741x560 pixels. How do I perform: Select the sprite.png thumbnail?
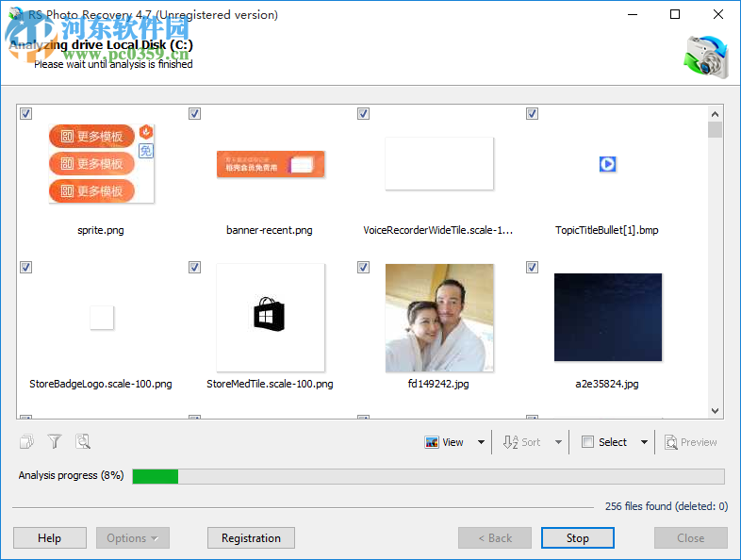pos(102,164)
